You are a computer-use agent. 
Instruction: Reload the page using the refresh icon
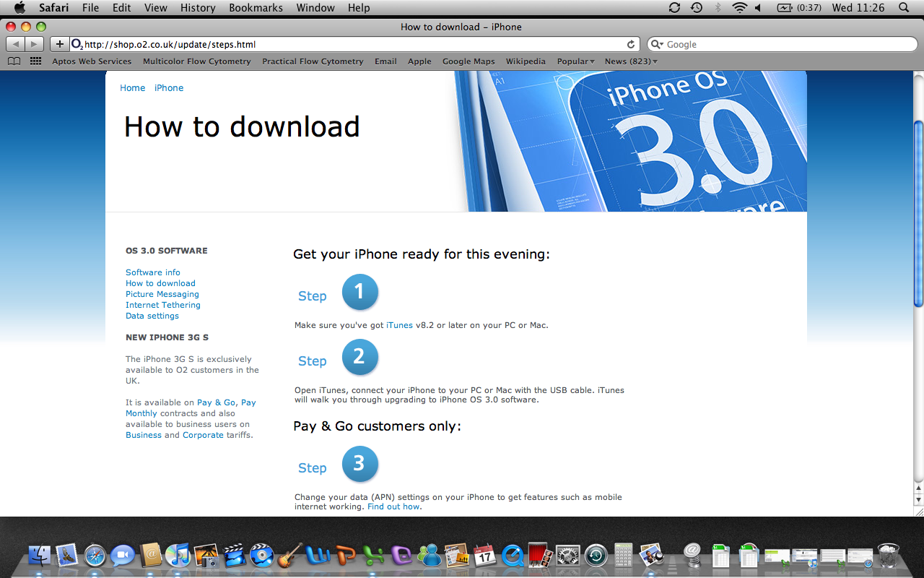coord(631,44)
